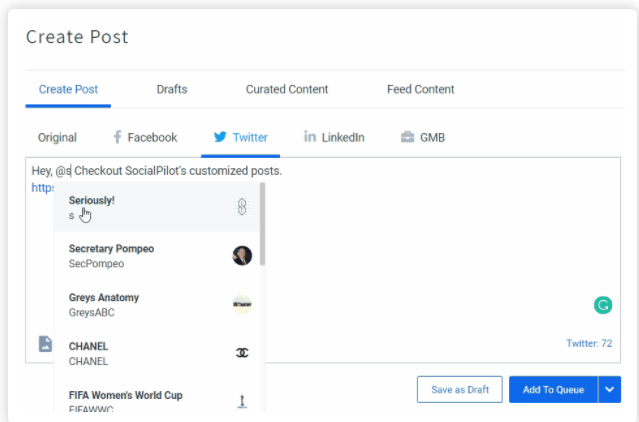Switch to the Create Post tab
This screenshot has height=422, width=639.
pyautogui.click(x=68, y=89)
